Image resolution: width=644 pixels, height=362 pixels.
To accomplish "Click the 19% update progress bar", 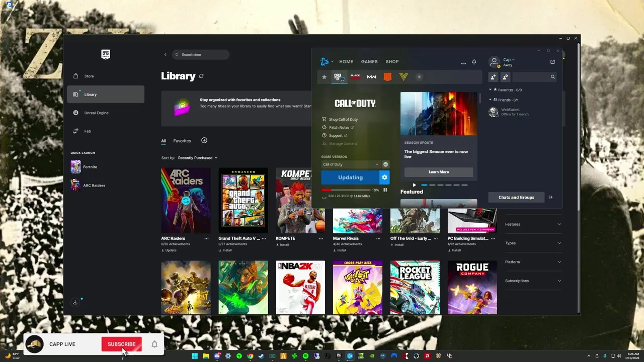I will [x=345, y=190].
